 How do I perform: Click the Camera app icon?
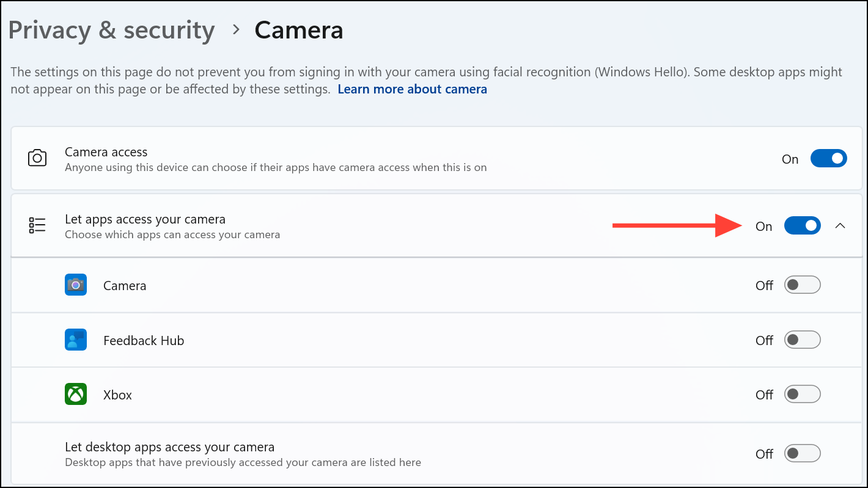[76, 285]
